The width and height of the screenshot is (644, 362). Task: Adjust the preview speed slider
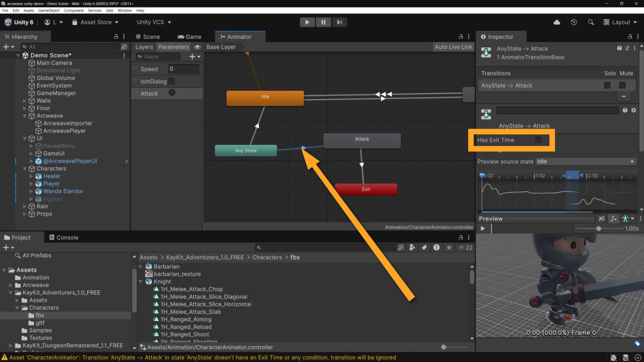point(599,229)
